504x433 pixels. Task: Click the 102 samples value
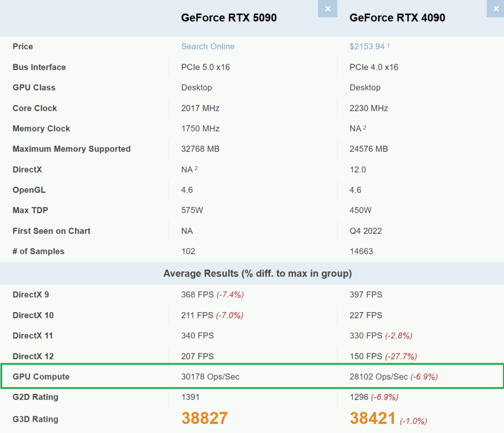click(x=188, y=251)
